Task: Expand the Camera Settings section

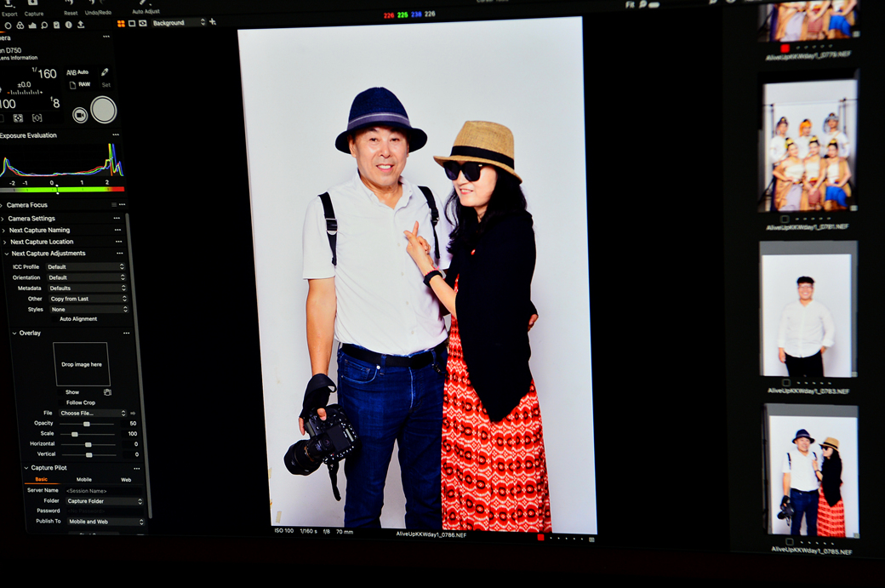Action: click(x=3, y=219)
